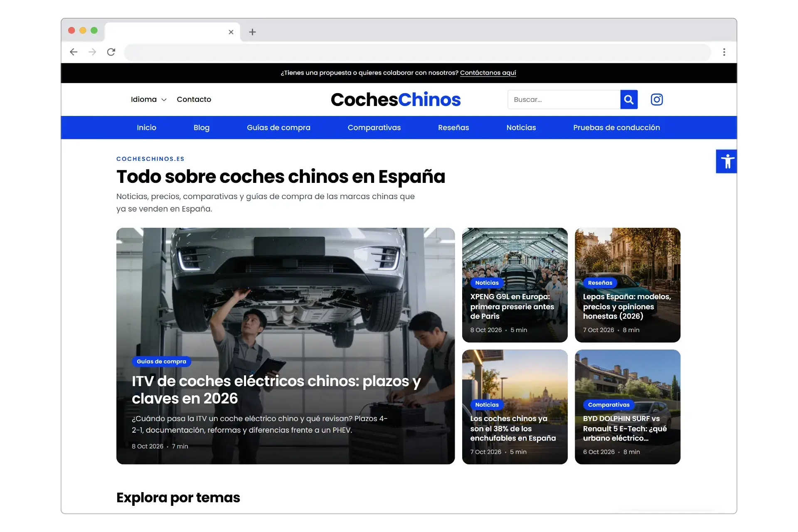Image resolution: width=798 pixels, height=532 pixels.
Task: Click Noticias badge on XPENG card
Action: [487, 283]
